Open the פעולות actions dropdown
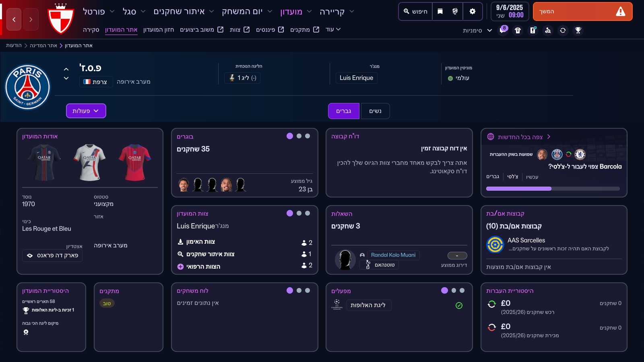 point(86,111)
